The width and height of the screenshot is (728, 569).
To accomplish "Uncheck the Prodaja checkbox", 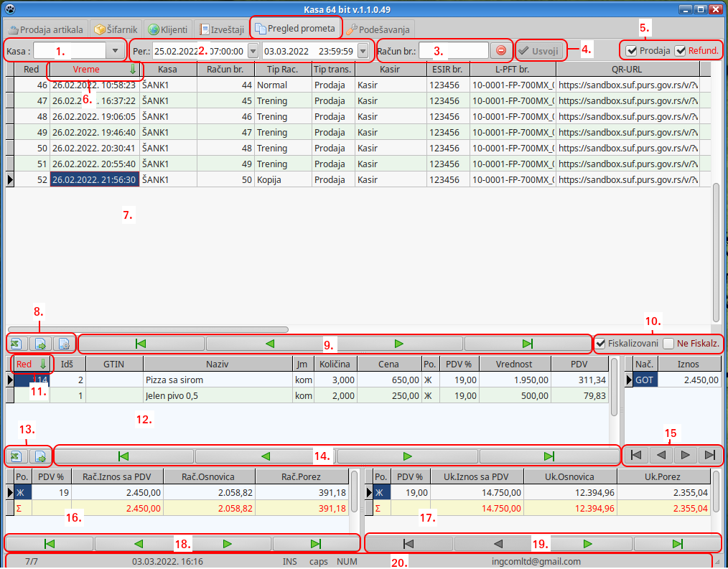I will pos(631,51).
